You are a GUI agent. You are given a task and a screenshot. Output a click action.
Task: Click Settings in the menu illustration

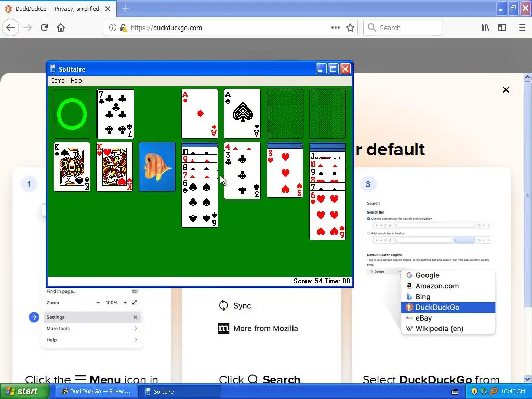tap(92, 317)
